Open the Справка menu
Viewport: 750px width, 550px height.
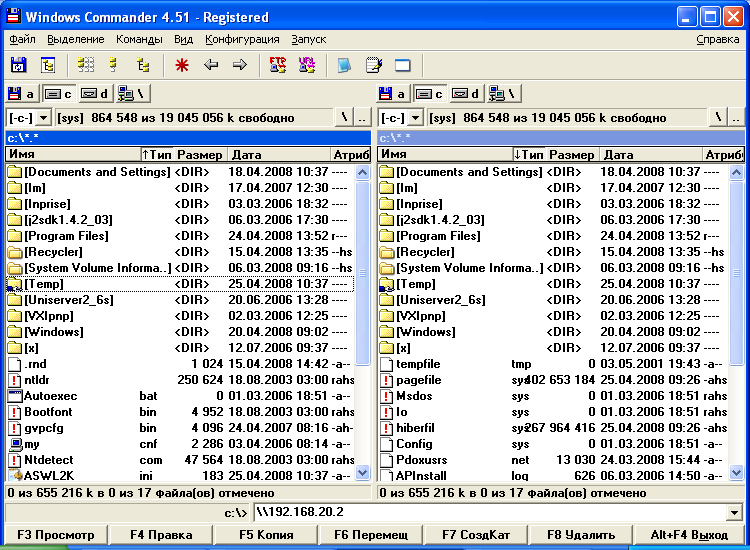tap(717, 39)
